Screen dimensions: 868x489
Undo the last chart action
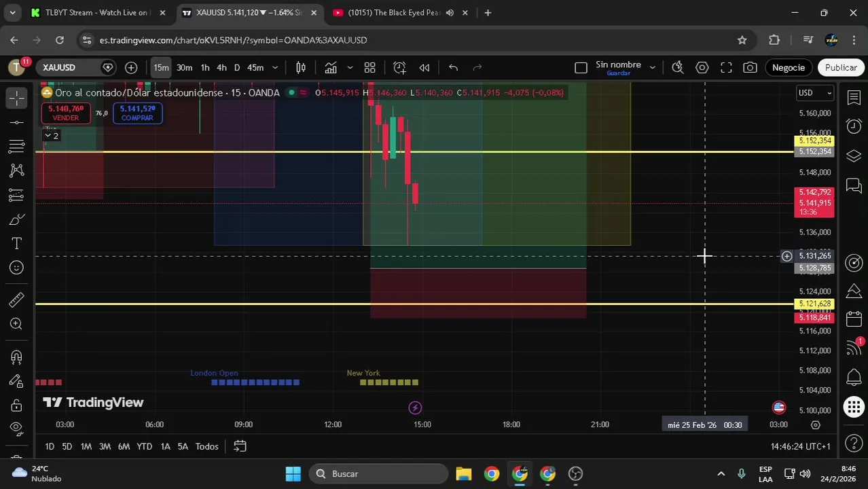[x=454, y=67]
